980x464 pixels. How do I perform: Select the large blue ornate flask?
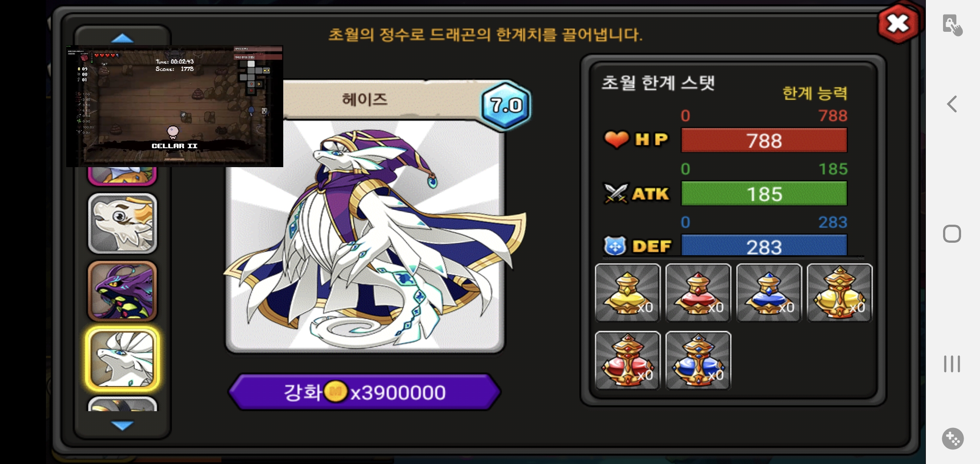pyautogui.click(x=698, y=360)
